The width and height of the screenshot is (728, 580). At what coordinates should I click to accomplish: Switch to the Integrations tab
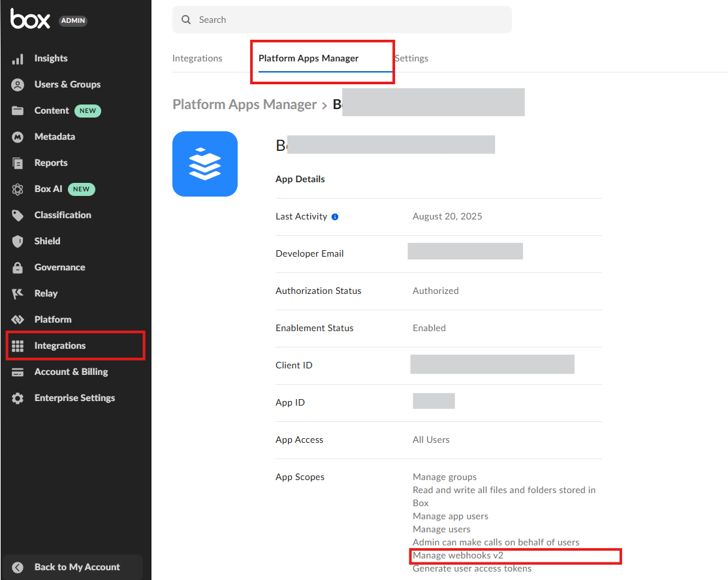tap(197, 59)
